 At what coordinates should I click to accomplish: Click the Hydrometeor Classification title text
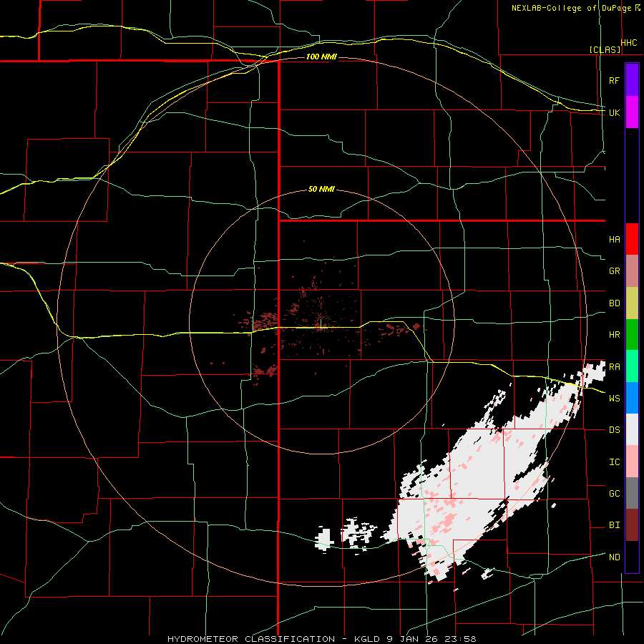point(251,639)
